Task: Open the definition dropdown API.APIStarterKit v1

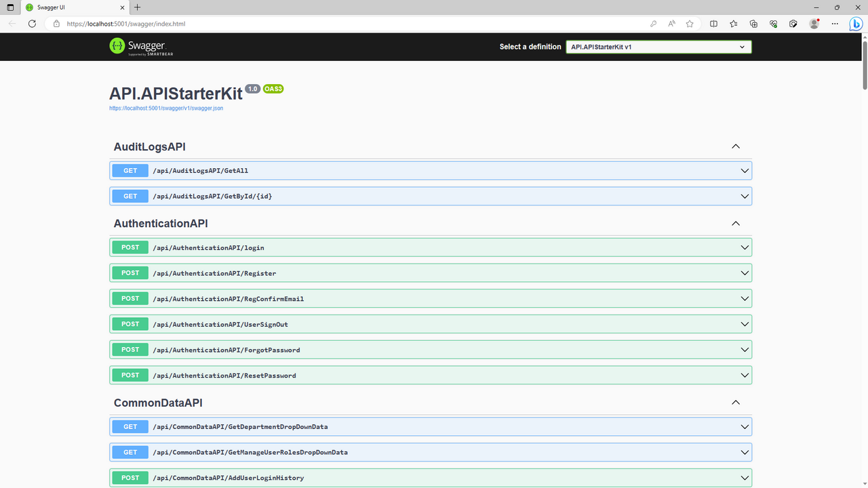Action: click(658, 47)
